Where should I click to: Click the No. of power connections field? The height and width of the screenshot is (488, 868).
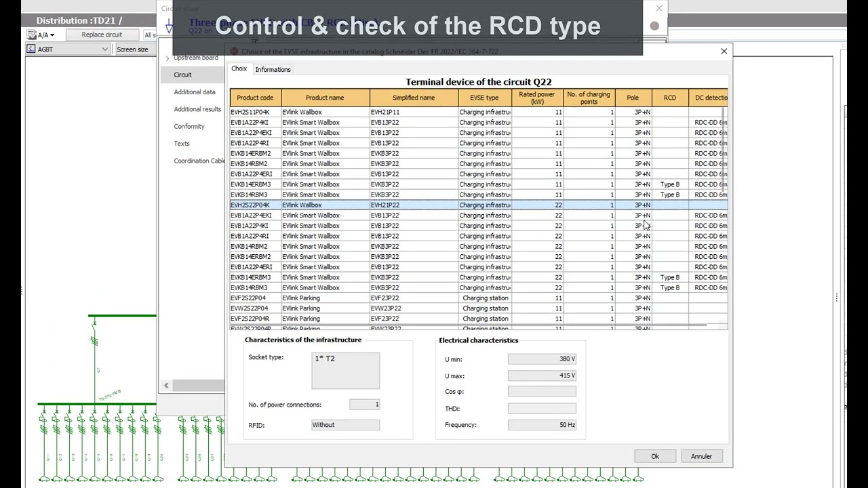coord(365,405)
